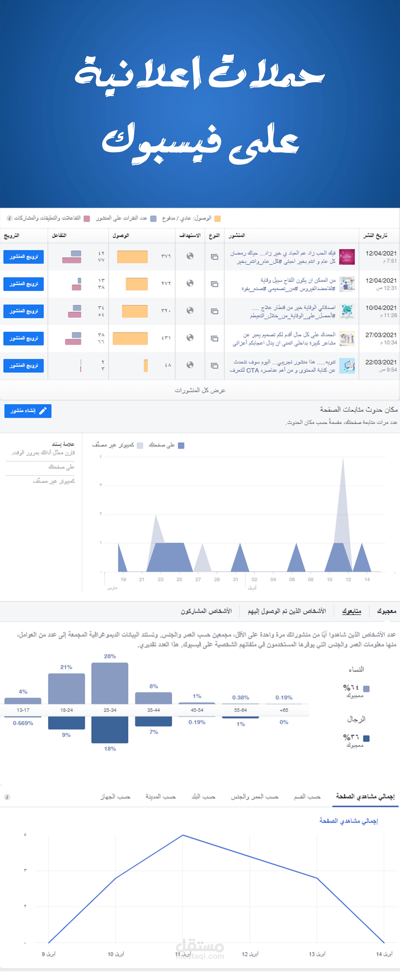The image size is (400, 980).
Task: Click the pencil icon on the إنشاء منشور button
Action: 43,411
